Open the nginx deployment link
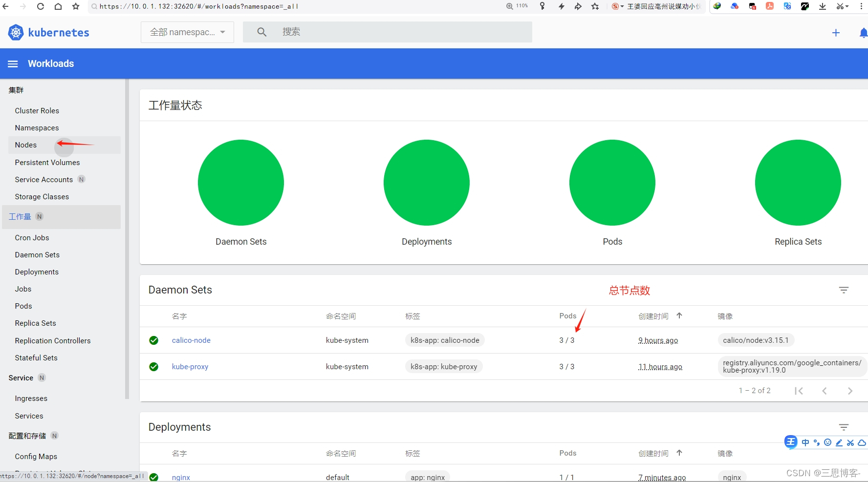Image resolution: width=868 pixels, height=482 pixels. pos(181,478)
